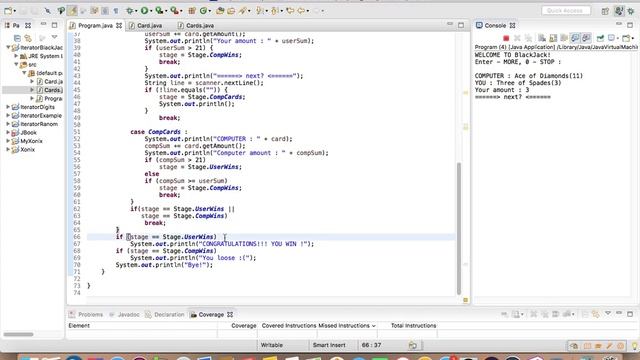640x360 pixels.
Task: Click the Open Type icon in toolbar
Action: [x=220, y=11]
